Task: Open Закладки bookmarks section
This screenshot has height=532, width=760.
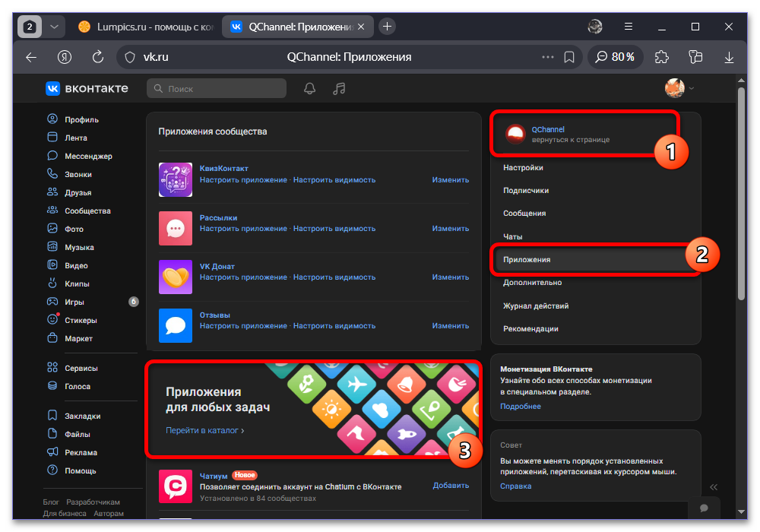Action: point(74,416)
